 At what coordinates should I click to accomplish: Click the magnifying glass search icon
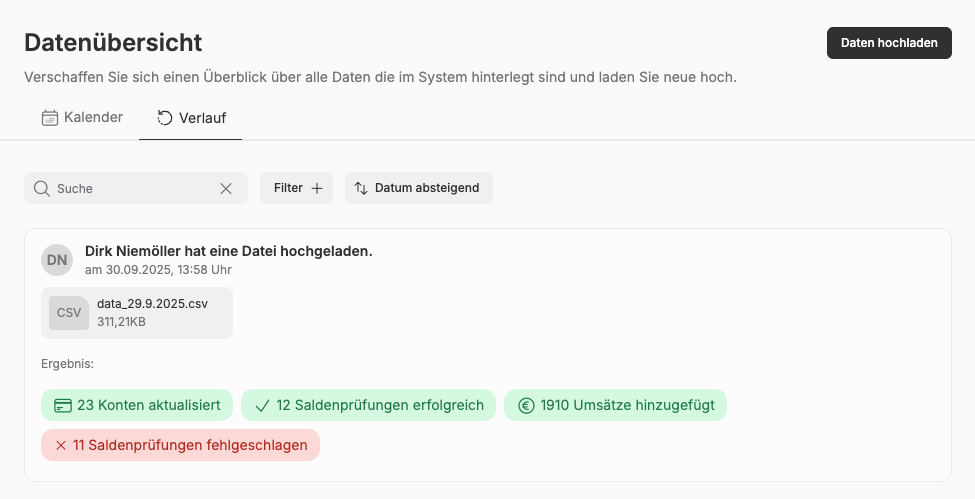click(41, 188)
